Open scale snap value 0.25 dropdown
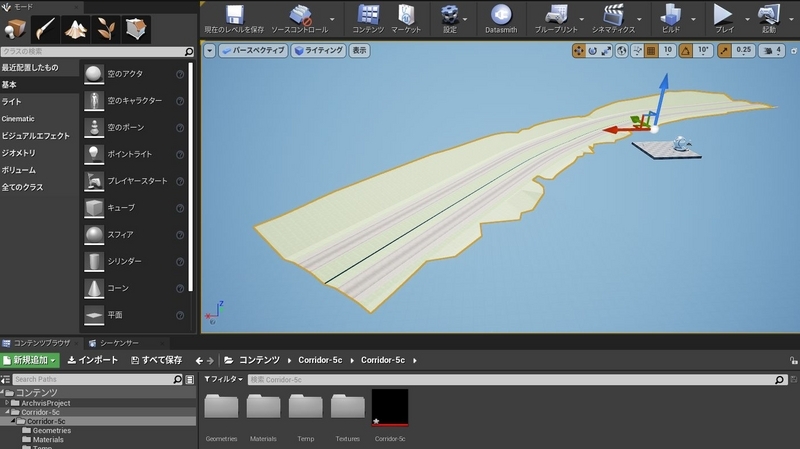The width and height of the screenshot is (800, 449). point(743,51)
